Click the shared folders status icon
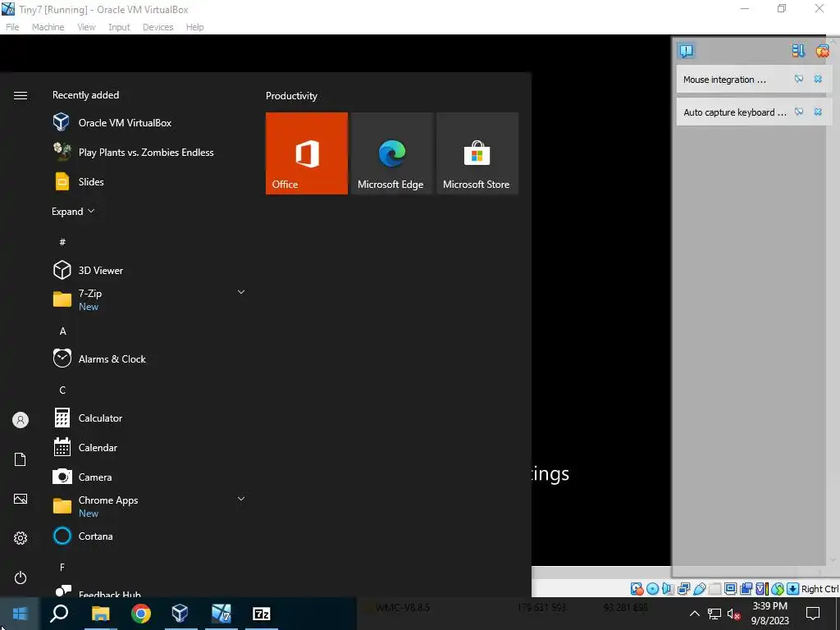The image size is (840, 630). 714,589
